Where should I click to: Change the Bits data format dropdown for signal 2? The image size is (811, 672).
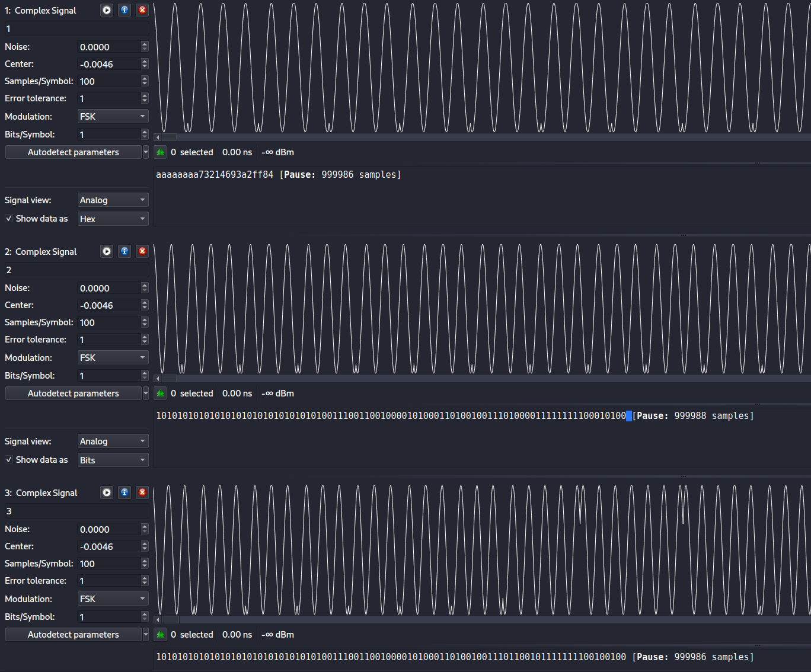pos(113,460)
